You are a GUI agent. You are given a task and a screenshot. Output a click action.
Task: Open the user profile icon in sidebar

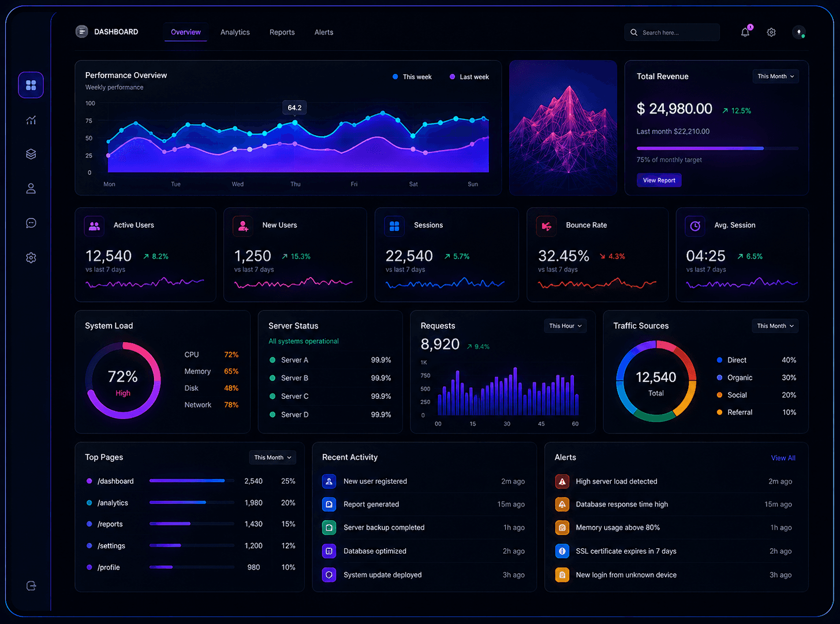coord(31,189)
